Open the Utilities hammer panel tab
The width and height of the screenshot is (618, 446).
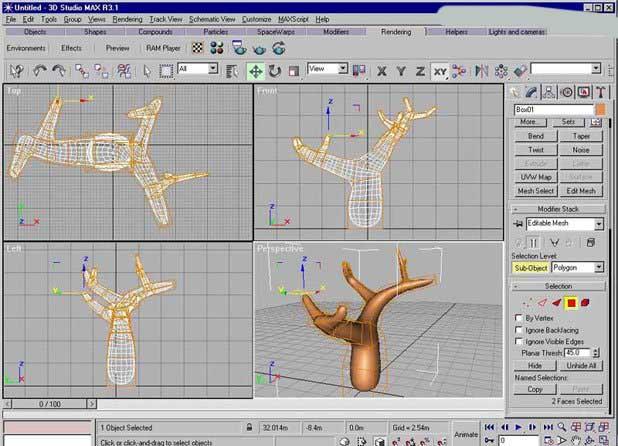[x=601, y=92]
